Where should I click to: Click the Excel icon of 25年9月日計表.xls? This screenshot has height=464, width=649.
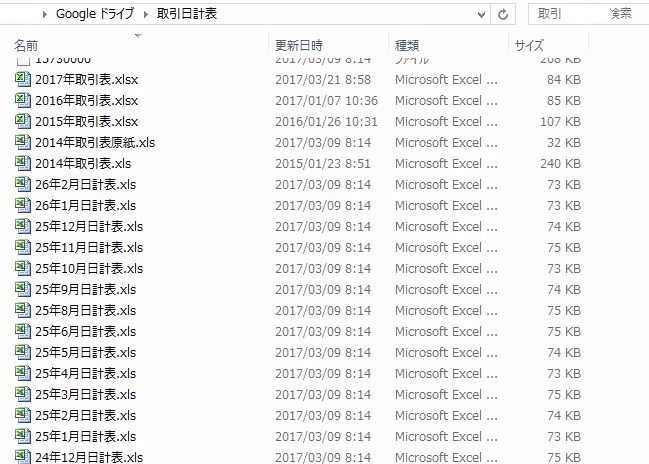pyautogui.click(x=23, y=289)
